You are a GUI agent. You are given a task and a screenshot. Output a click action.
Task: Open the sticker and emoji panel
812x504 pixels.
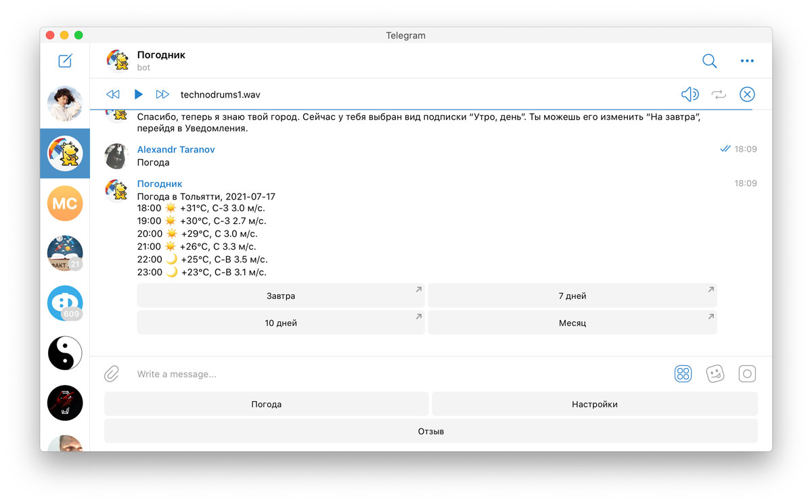715,373
